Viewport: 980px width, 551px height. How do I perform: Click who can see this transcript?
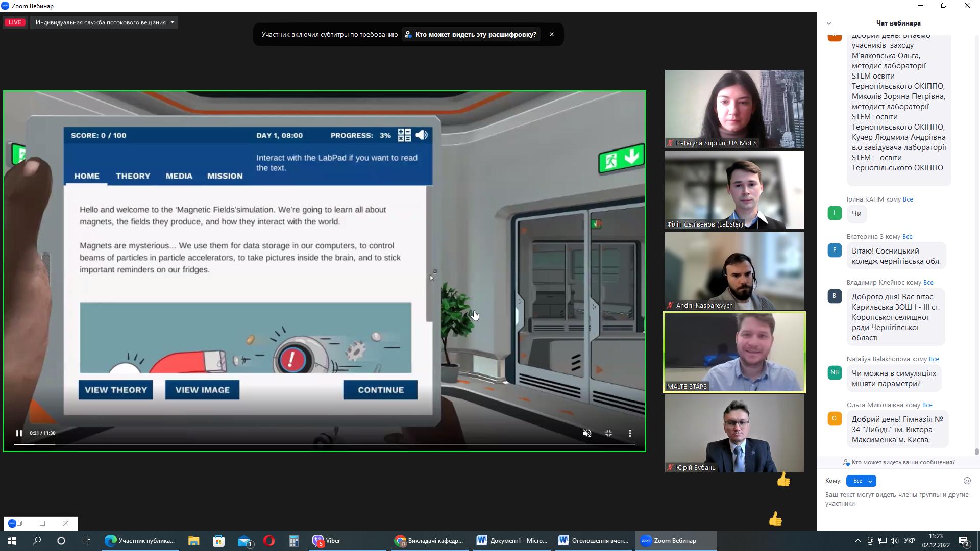click(x=471, y=34)
